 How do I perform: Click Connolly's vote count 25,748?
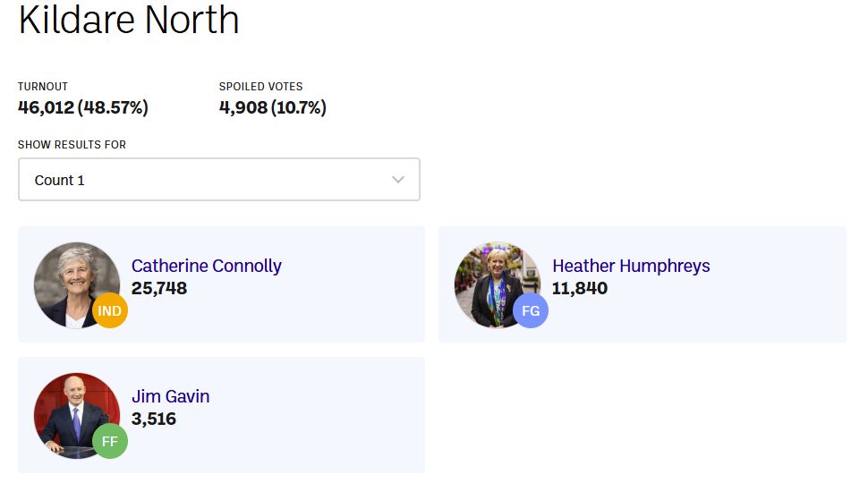(159, 288)
